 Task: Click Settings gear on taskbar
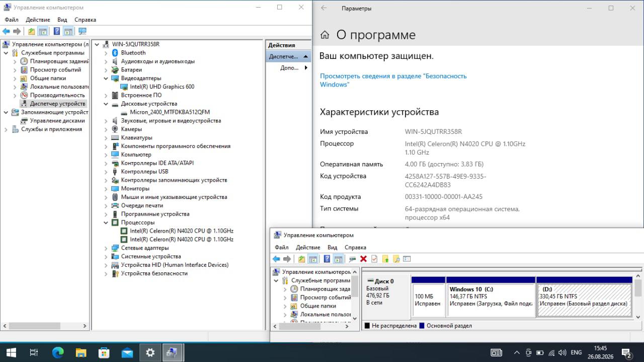pyautogui.click(x=150, y=352)
